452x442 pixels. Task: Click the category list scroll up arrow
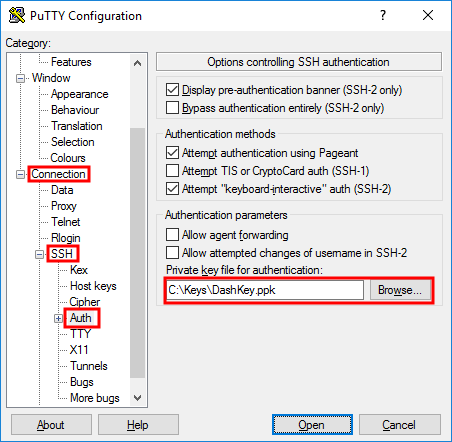point(137,63)
